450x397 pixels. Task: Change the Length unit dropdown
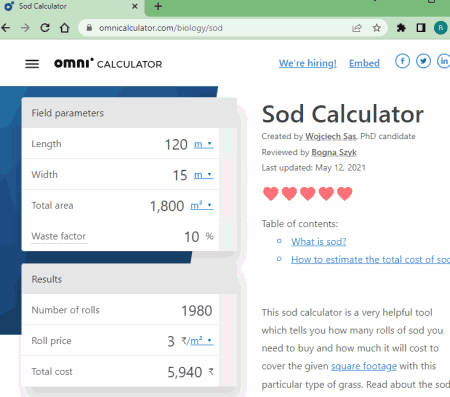(x=204, y=144)
